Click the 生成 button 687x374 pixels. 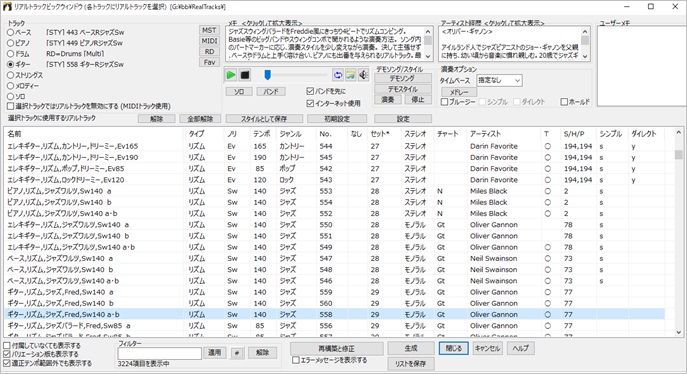click(x=411, y=349)
